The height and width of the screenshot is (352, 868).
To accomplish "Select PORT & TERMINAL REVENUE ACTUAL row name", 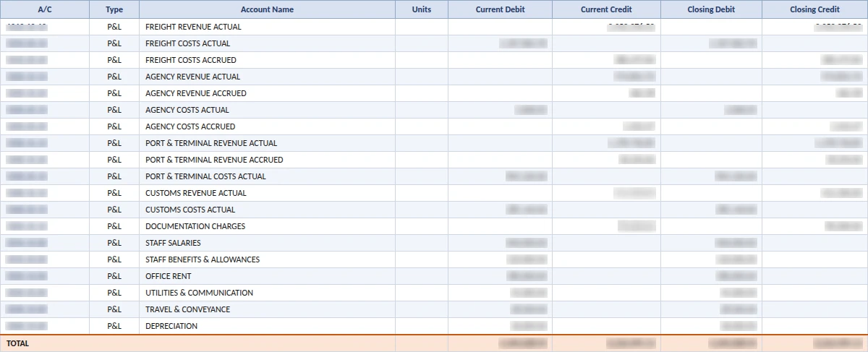I will [x=211, y=143].
